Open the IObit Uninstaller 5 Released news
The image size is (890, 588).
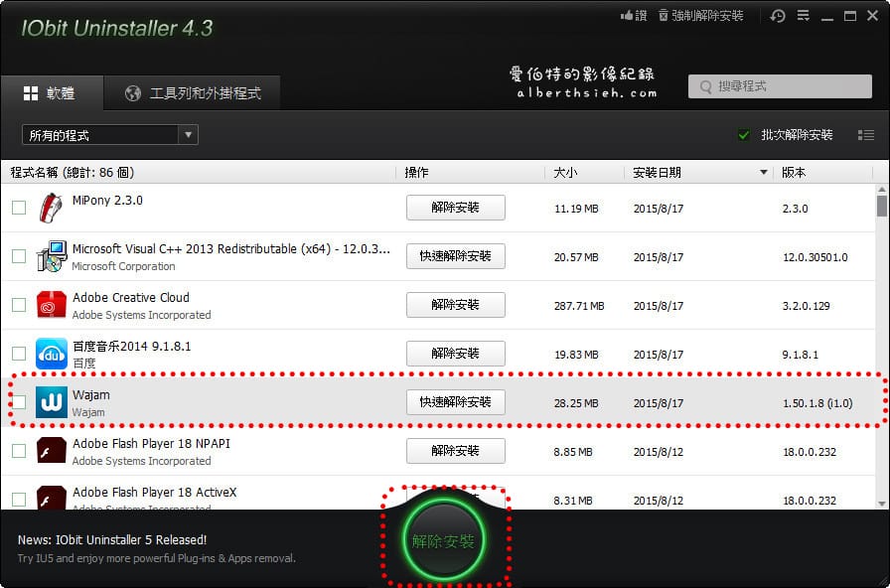[x=112, y=539]
